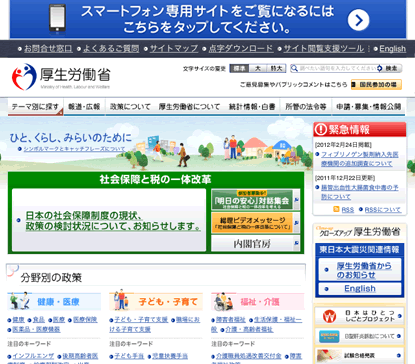
Task: Click the B型肝炎訴訟について banner image
Action: [329, 336]
